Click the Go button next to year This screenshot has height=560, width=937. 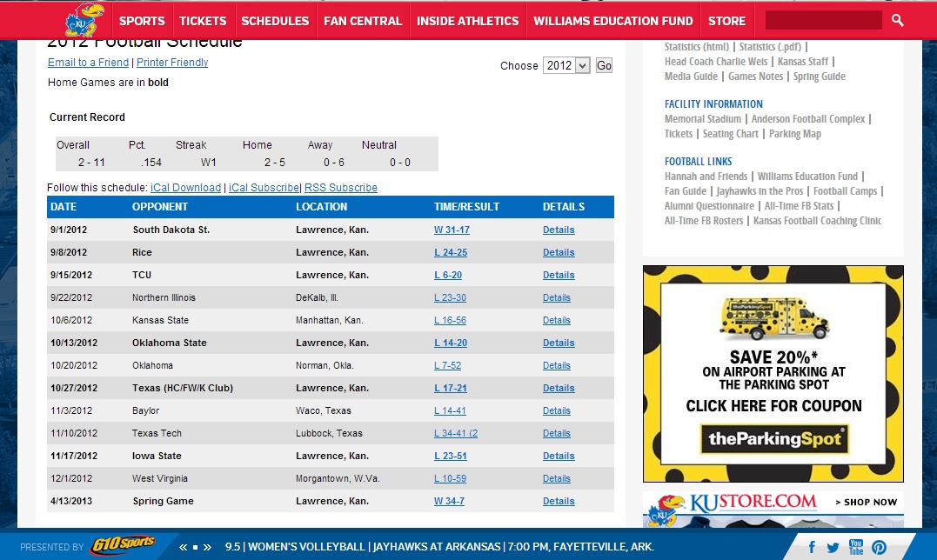point(604,66)
